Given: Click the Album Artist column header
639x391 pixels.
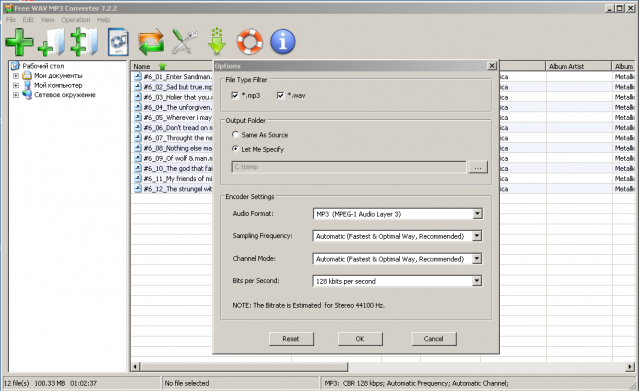Looking at the screenshot, I should [x=578, y=66].
